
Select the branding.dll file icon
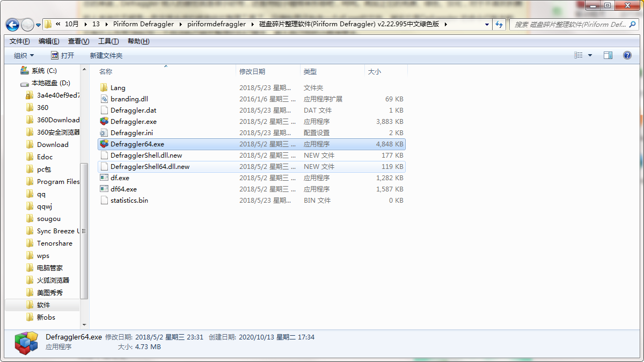(x=104, y=99)
